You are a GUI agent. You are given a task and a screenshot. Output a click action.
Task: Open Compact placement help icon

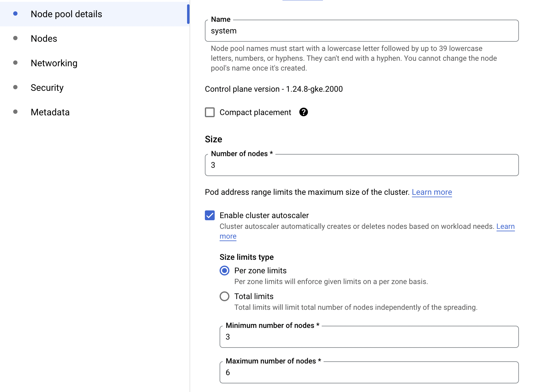point(303,112)
